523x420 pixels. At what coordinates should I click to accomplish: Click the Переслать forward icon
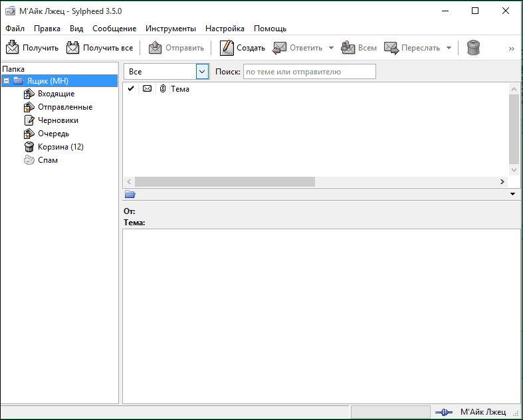391,48
